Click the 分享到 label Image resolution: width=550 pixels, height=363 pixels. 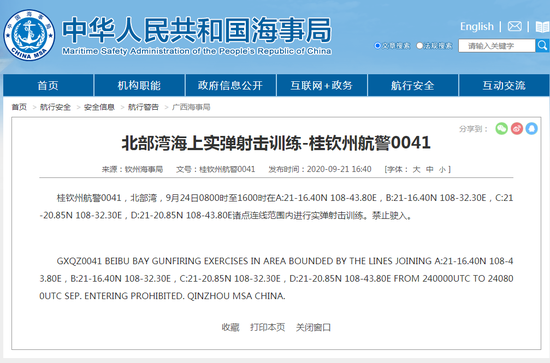[474, 129]
